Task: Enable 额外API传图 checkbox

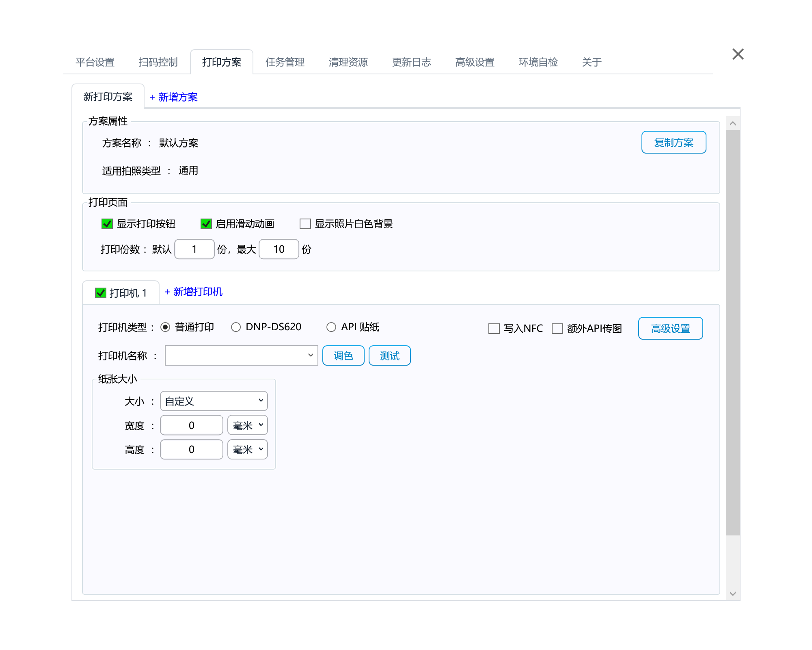Action: 557,329
